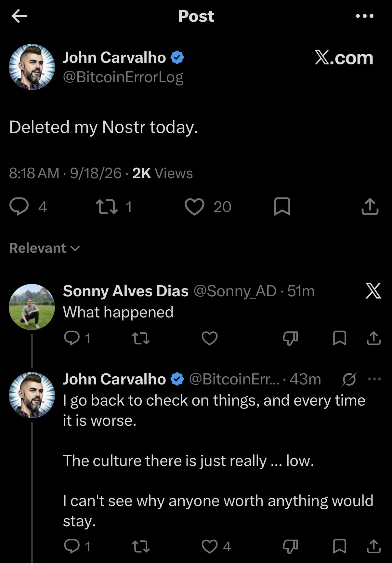
Task: Open Grok icon on John Carvalho's reply
Action: pyautogui.click(x=349, y=379)
